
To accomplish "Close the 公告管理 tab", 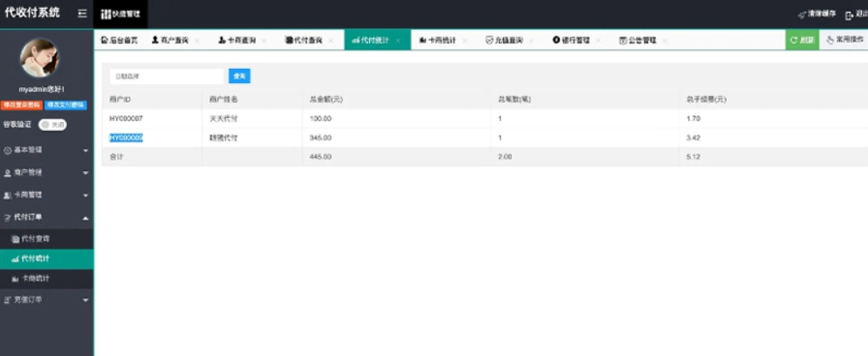I will tap(665, 41).
